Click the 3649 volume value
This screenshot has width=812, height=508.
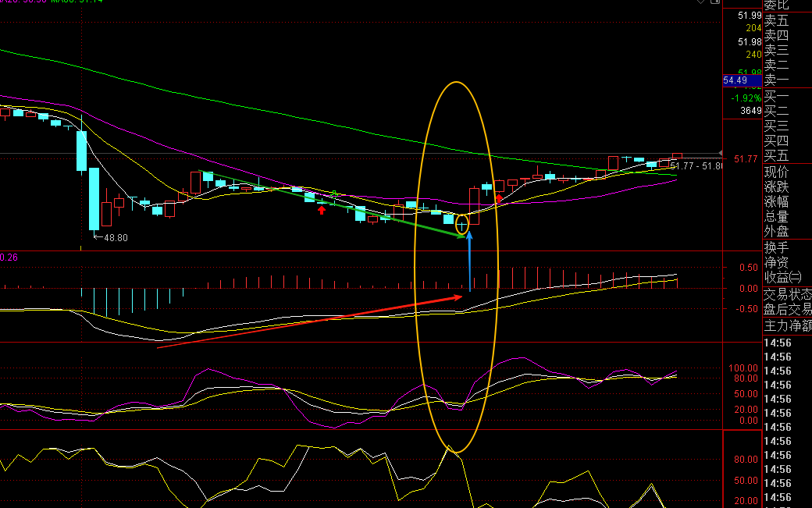751,111
